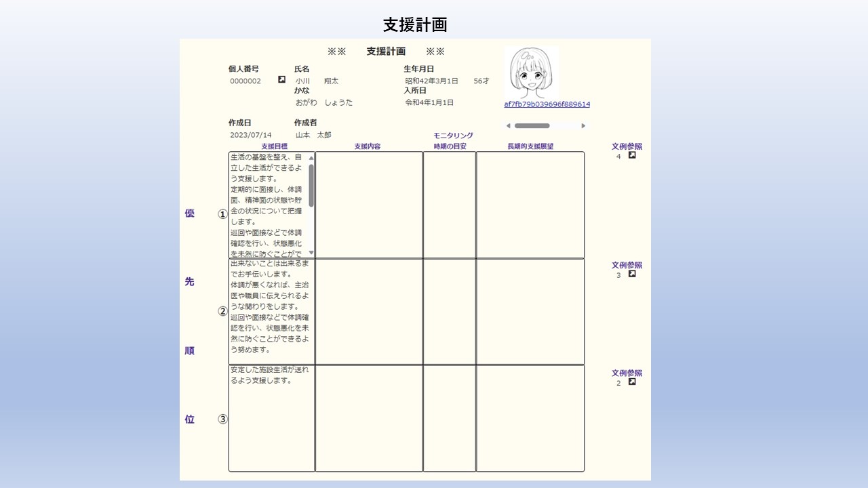Click the row ② 支援内容 field

[369, 312]
